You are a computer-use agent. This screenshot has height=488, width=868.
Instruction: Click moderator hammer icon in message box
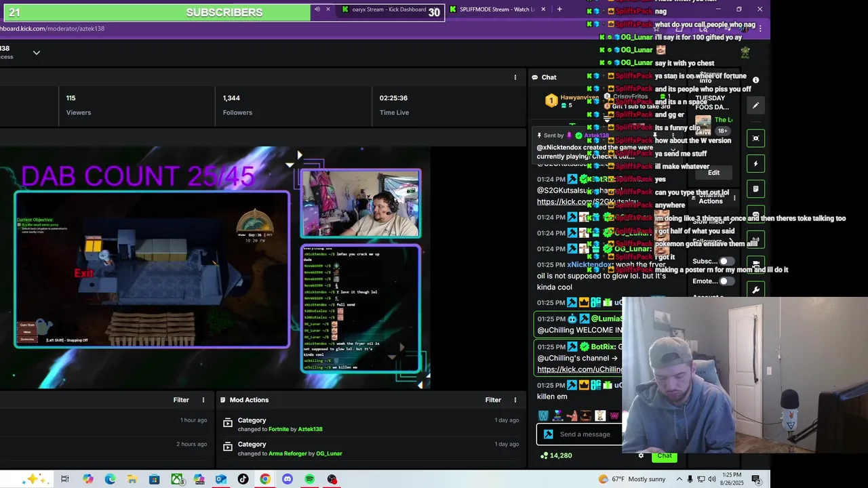click(548, 434)
